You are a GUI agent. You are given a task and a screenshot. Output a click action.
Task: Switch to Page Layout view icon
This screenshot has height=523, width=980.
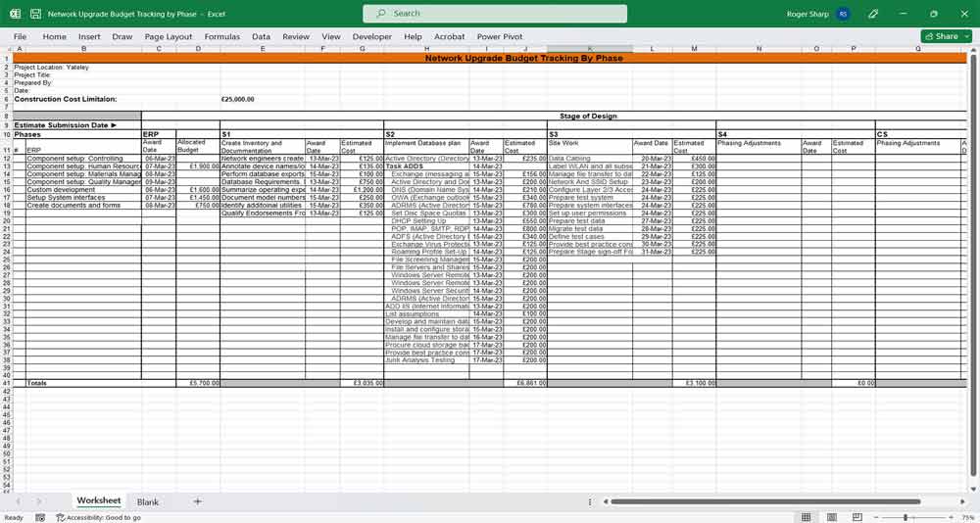[x=832, y=517]
